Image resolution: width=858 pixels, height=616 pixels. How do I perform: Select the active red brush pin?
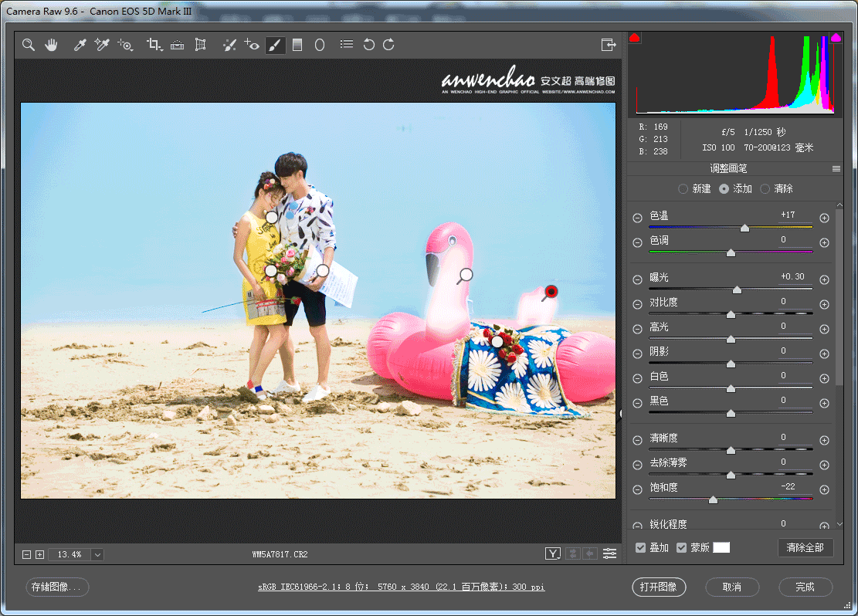click(x=551, y=292)
